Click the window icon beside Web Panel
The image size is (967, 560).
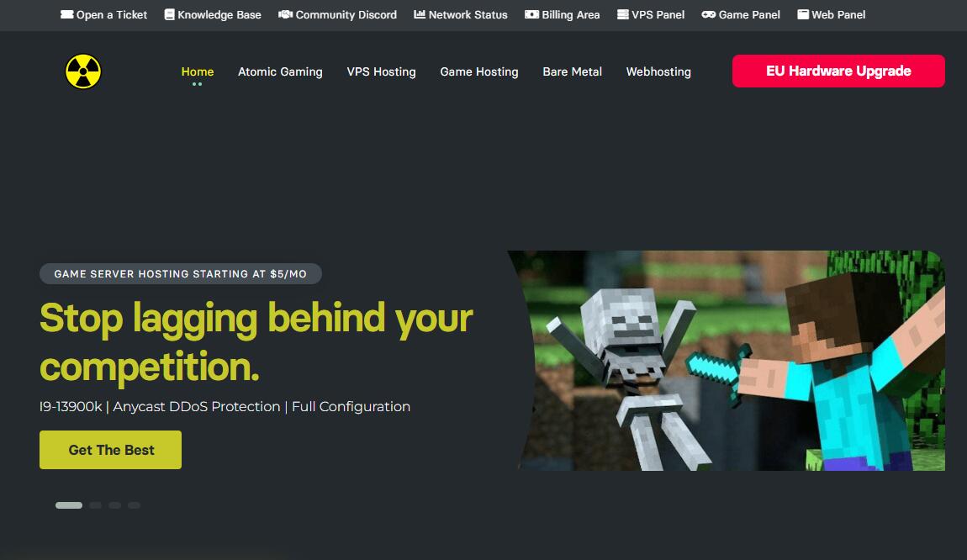(803, 14)
